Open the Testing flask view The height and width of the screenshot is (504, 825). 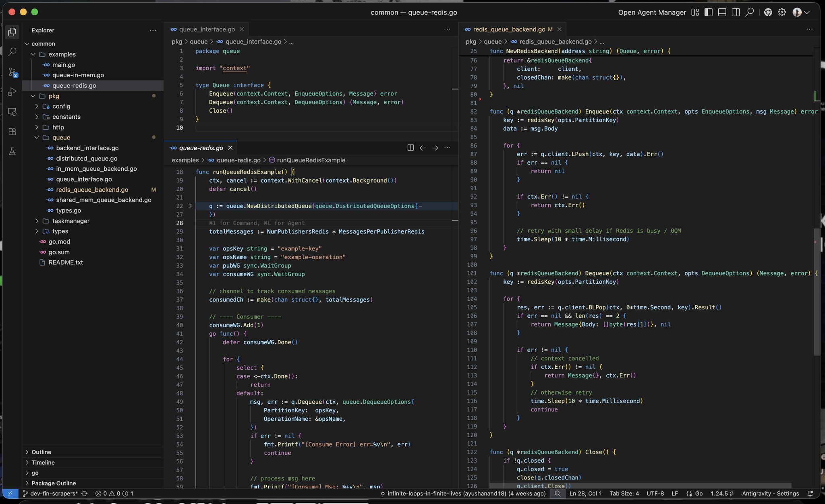coord(12,151)
